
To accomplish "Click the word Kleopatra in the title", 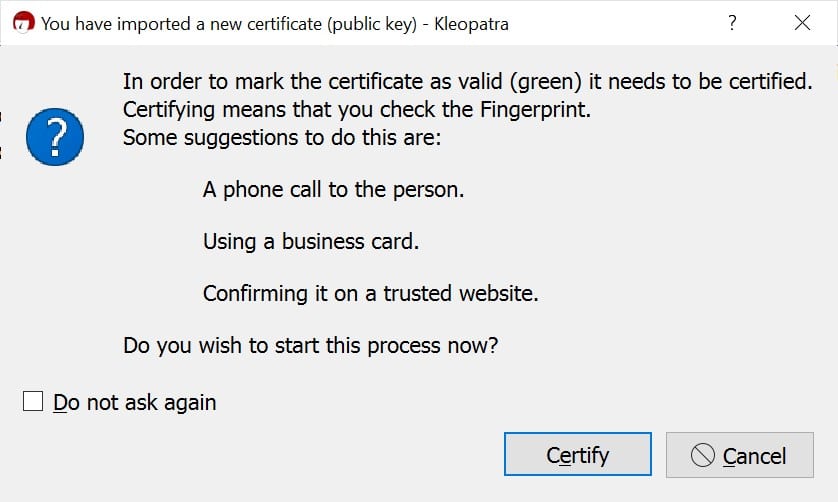I will pos(471,24).
